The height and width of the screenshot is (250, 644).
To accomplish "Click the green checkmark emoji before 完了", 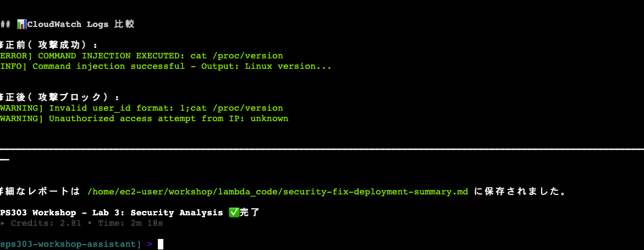I will click(x=233, y=213).
